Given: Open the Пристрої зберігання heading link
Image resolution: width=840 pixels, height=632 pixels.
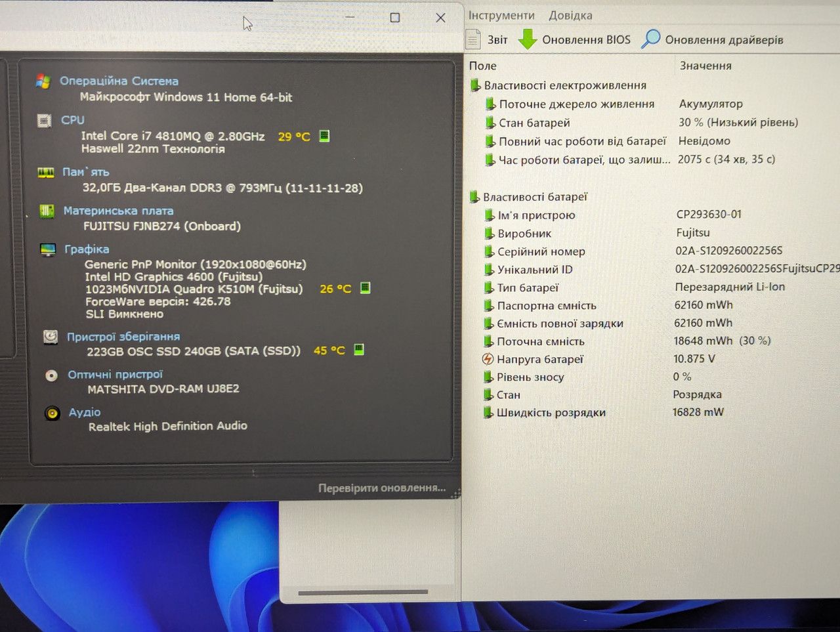Looking at the screenshot, I should coord(123,337).
